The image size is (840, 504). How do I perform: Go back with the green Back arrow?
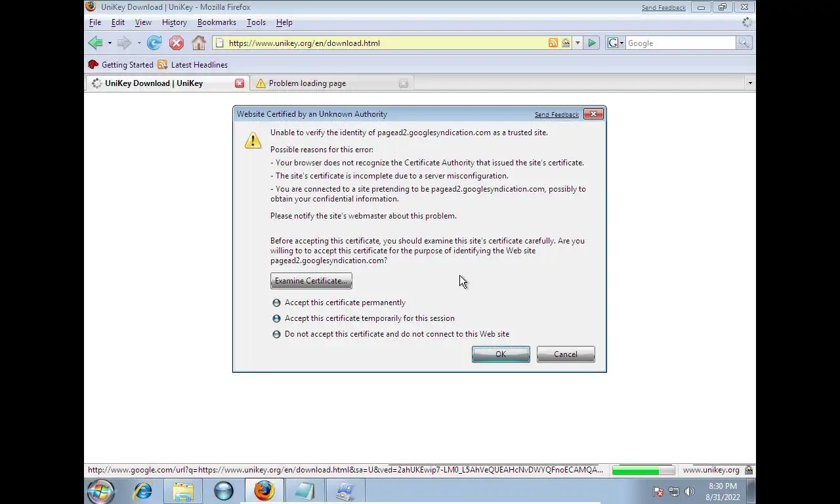(95, 43)
